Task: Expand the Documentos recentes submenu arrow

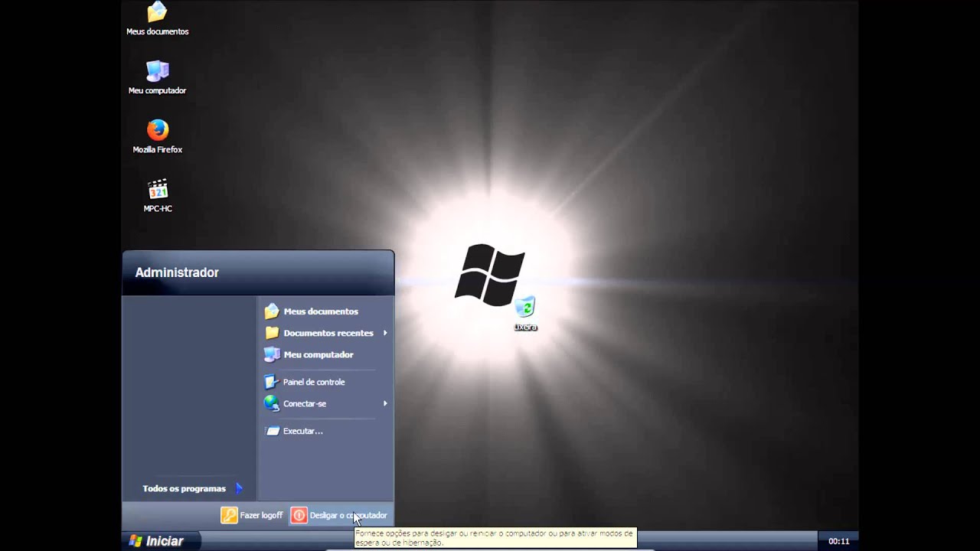Action: [385, 333]
